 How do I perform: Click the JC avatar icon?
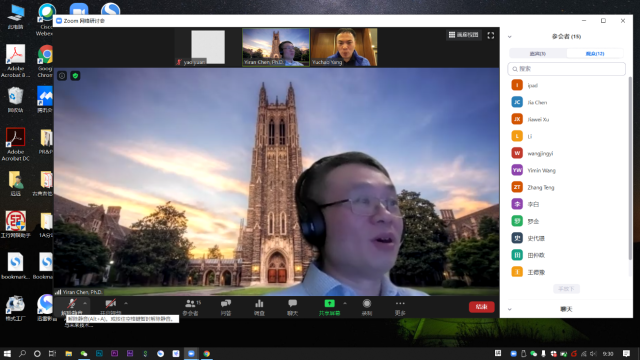click(517, 102)
